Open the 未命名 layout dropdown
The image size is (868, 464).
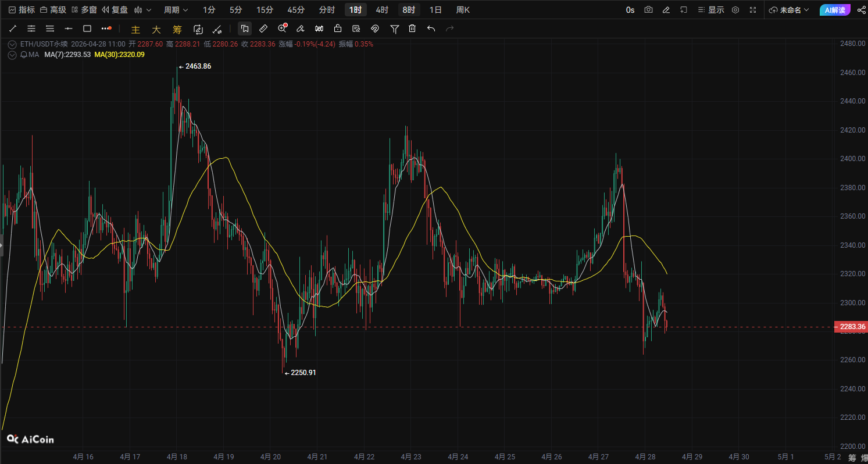coord(789,10)
